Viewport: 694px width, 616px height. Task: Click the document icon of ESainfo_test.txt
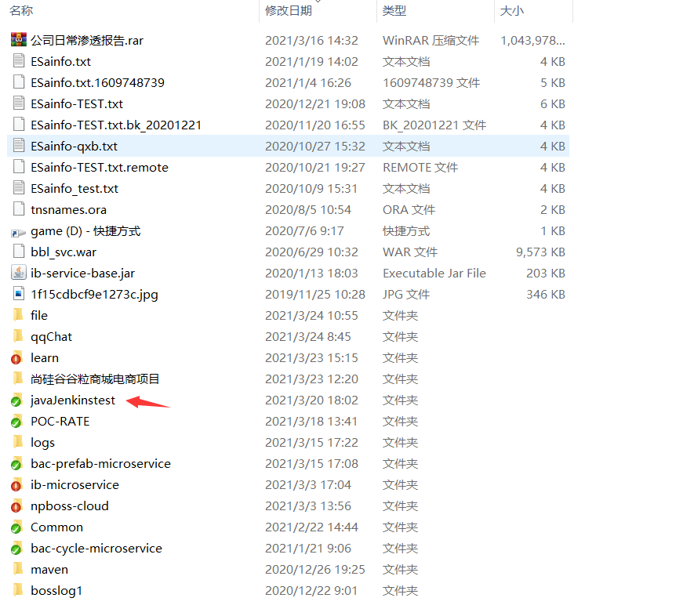tap(19, 188)
